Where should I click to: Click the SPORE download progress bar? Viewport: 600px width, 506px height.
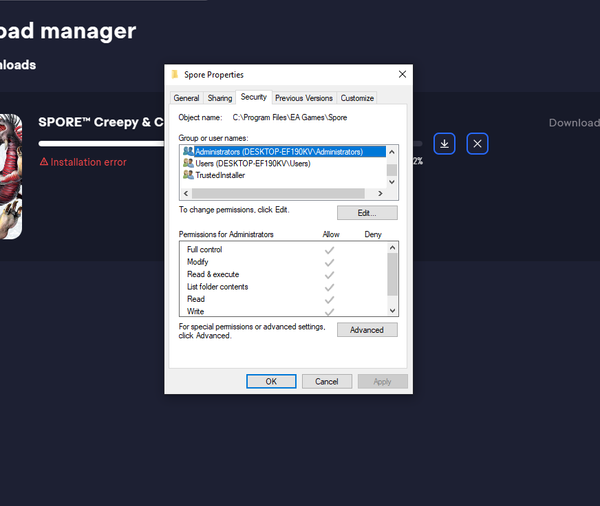tap(230, 144)
